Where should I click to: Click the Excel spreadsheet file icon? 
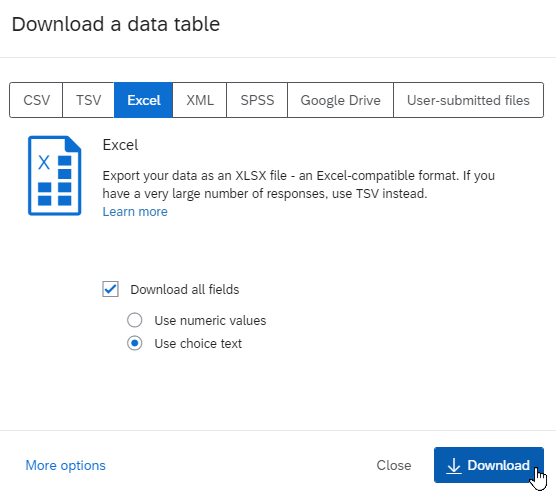(55, 175)
